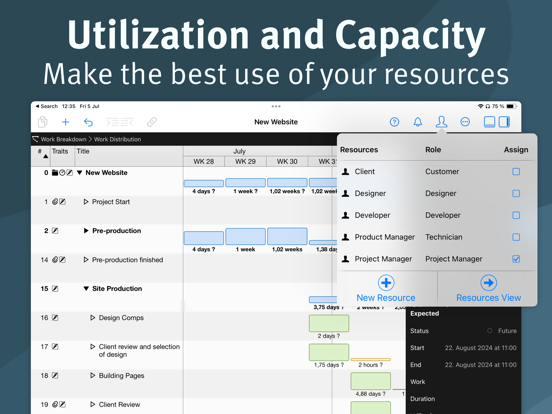Image resolution: width=552 pixels, height=414 pixels.
Task: Open the help question mark icon
Action: click(x=394, y=122)
